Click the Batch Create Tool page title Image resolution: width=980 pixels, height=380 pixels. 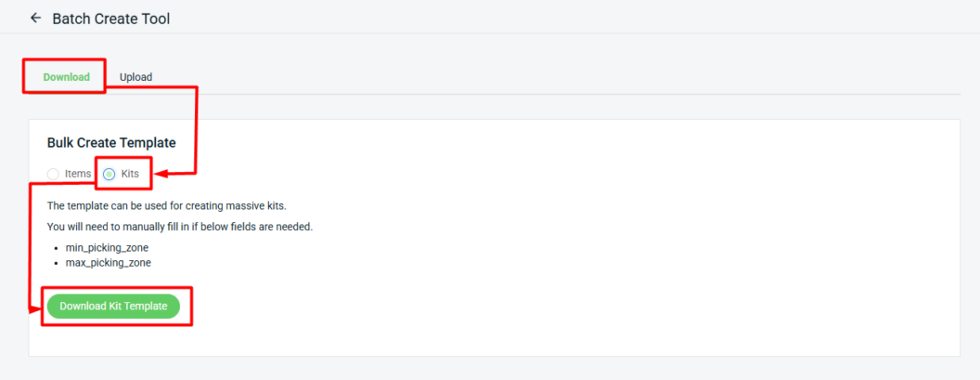click(x=111, y=18)
